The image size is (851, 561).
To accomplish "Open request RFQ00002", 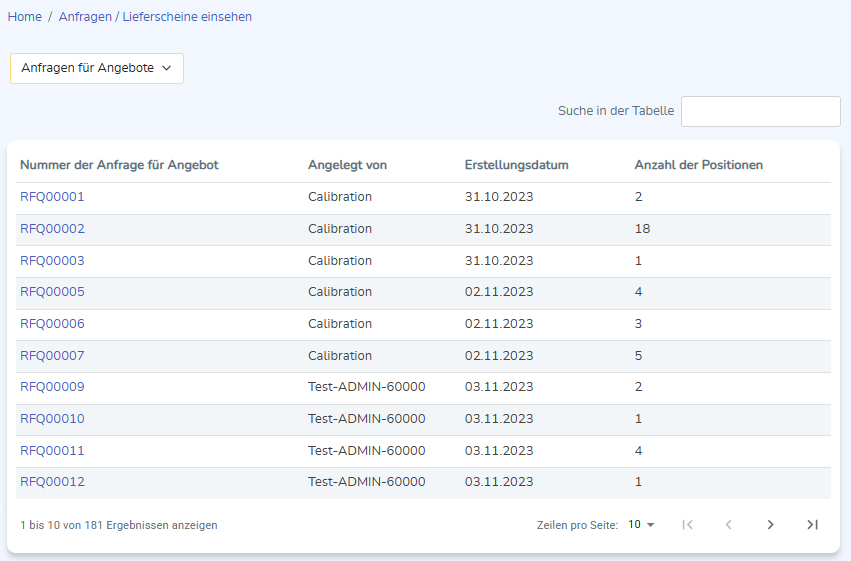I will tap(52, 229).
